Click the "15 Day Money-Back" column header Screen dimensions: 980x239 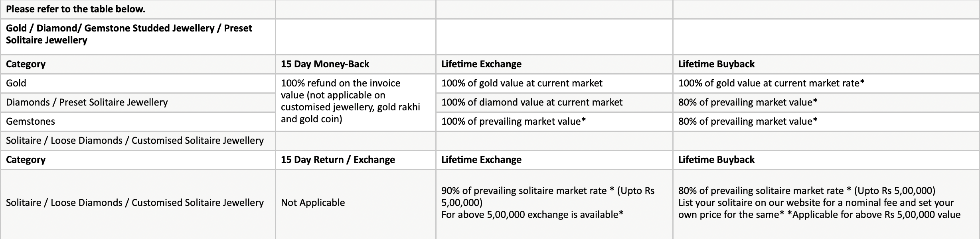coord(325,64)
